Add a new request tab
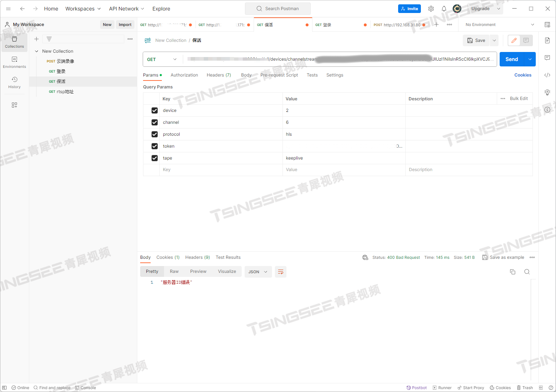 tap(436, 25)
